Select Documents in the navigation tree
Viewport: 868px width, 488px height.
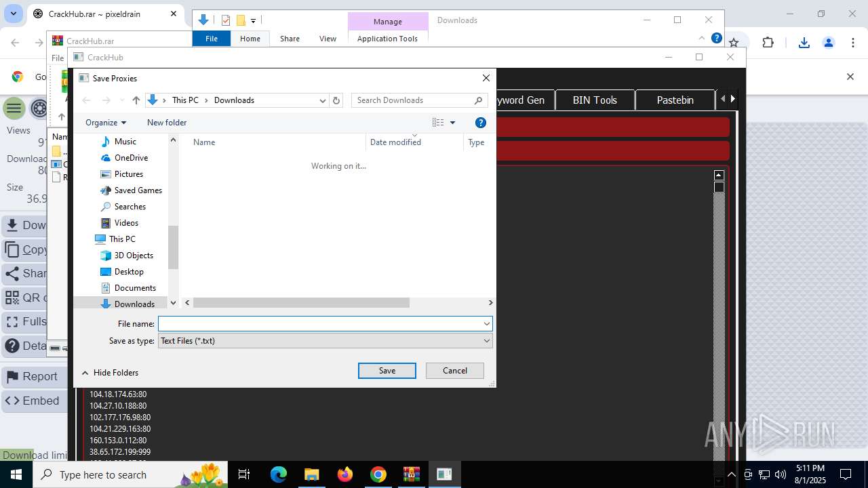pos(135,288)
